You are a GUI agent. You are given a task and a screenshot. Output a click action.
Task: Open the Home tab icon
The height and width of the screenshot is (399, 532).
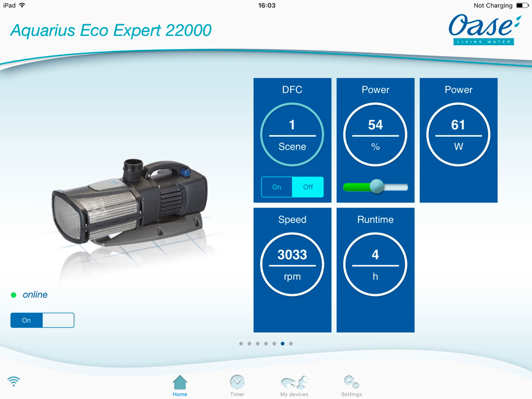tap(179, 383)
